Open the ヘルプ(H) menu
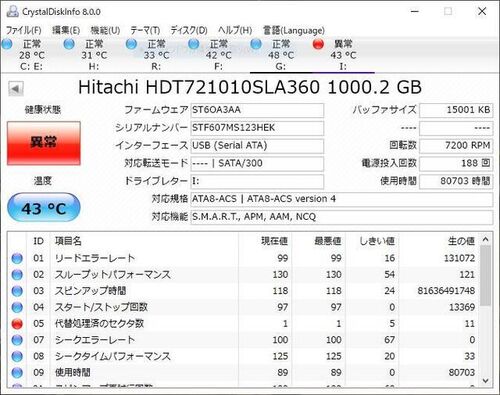The image size is (500, 395). coord(235,31)
